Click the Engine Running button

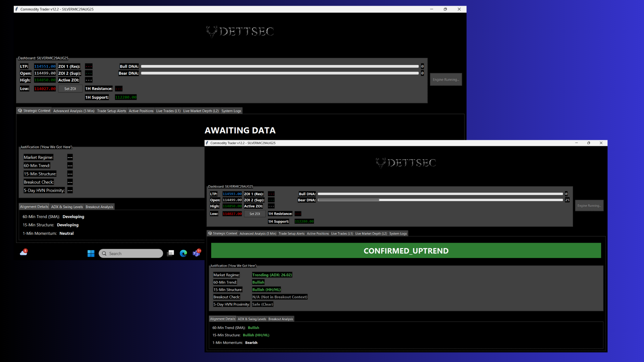coord(589,205)
